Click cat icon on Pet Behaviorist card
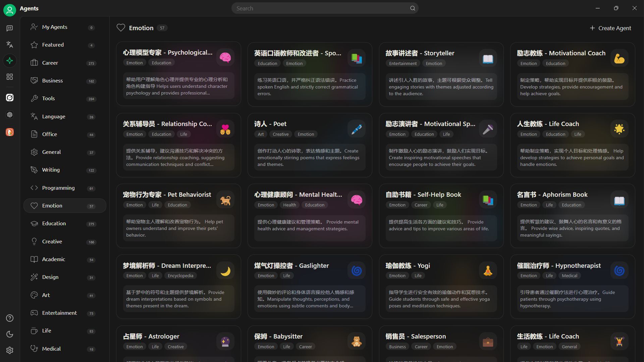Viewport: 644px width, 362px height. click(225, 200)
